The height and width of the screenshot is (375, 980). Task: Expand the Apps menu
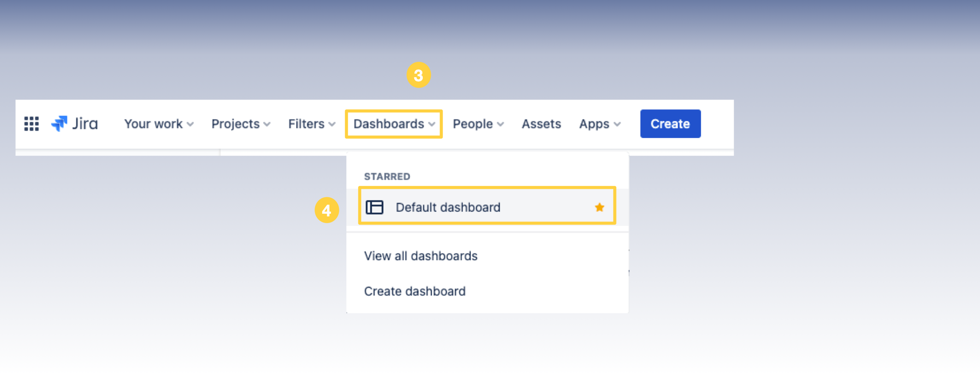pyautogui.click(x=599, y=124)
